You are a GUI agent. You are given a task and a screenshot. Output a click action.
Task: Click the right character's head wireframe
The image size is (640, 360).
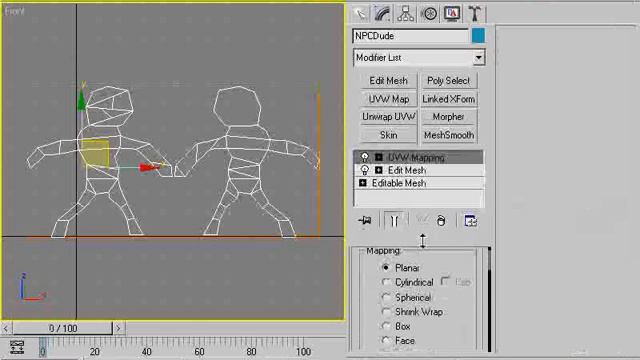238,106
